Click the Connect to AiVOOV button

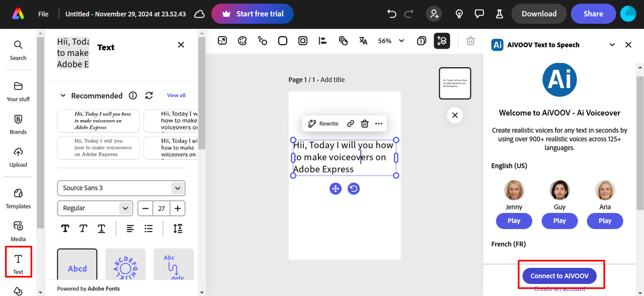click(559, 276)
